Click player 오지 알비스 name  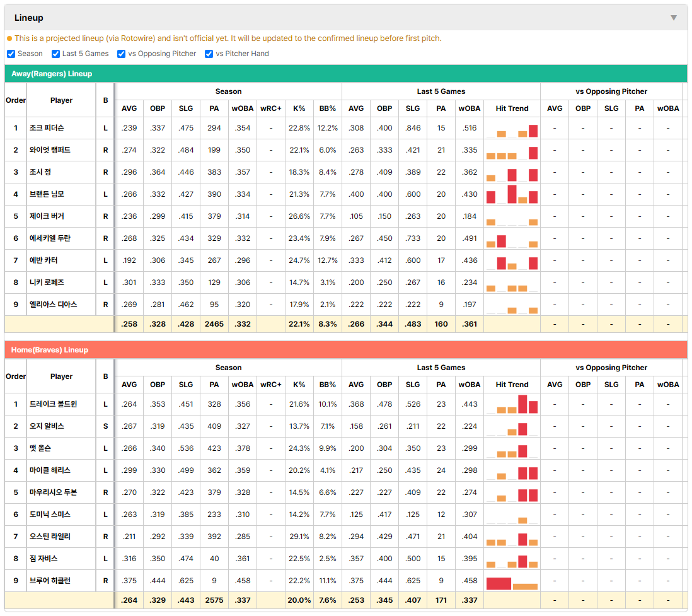click(47, 426)
